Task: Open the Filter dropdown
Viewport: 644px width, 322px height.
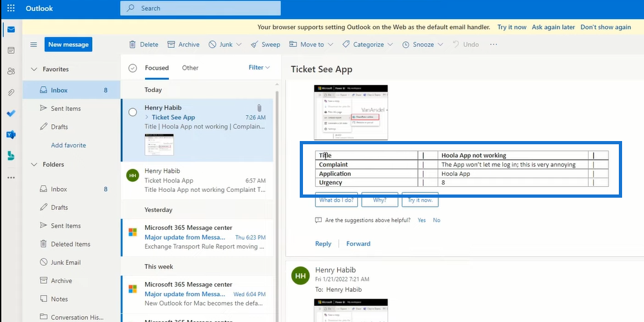Action: point(259,67)
